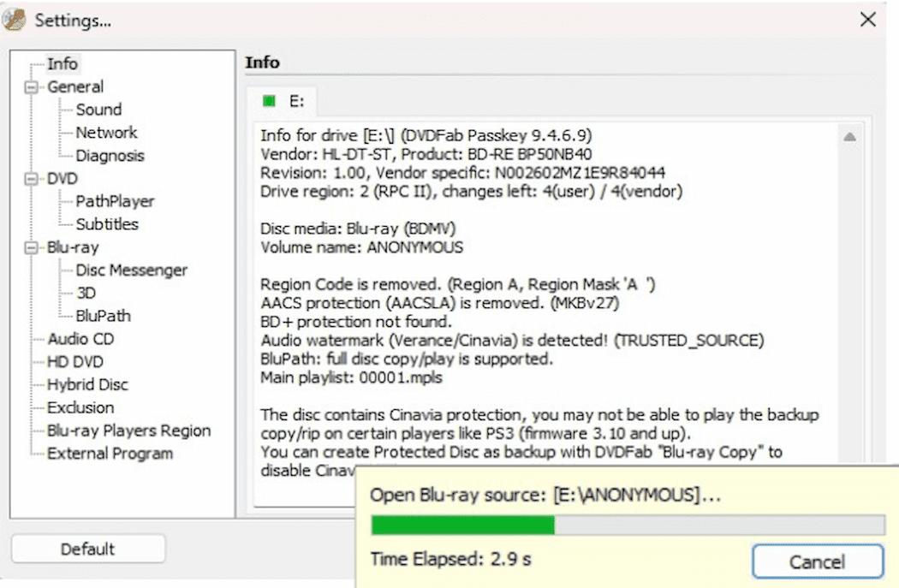Screen dimensions: 899x588
Task: Open the Blu-ray Players Region settings
Action: coord(129,431)
